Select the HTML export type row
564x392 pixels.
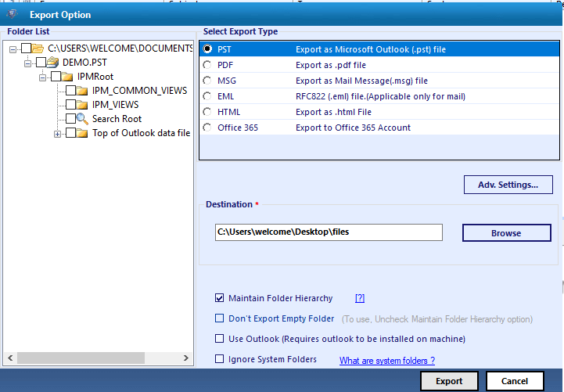click(379, 112)
